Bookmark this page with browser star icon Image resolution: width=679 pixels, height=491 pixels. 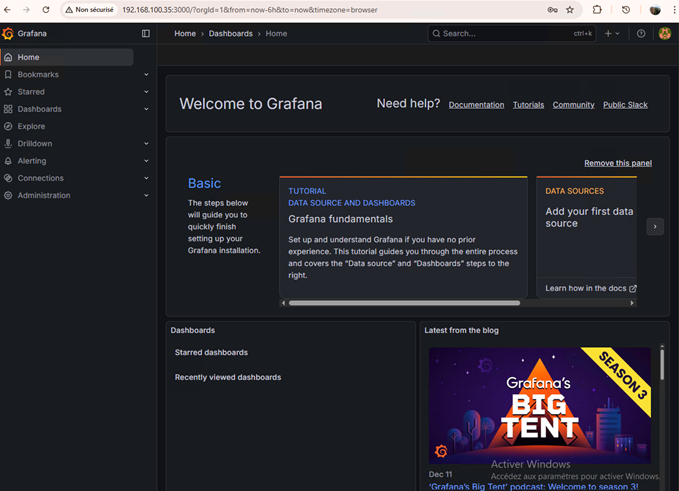tap(570, 9)
